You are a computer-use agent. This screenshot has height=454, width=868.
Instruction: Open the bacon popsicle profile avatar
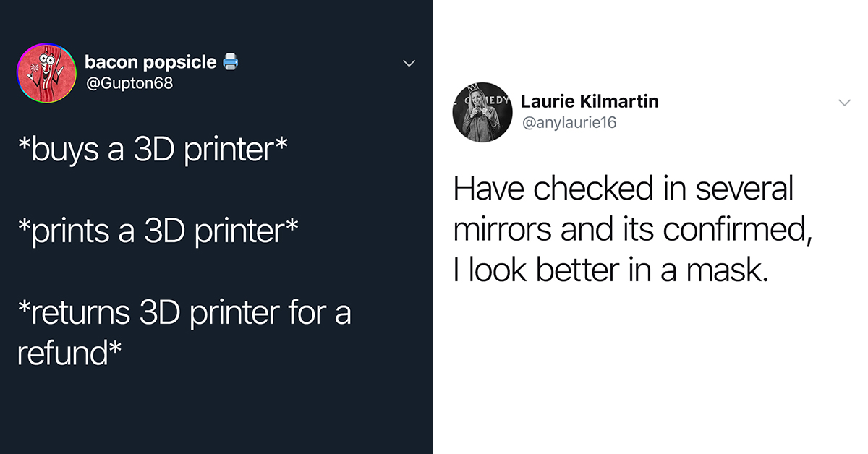(x=48, y=74)
